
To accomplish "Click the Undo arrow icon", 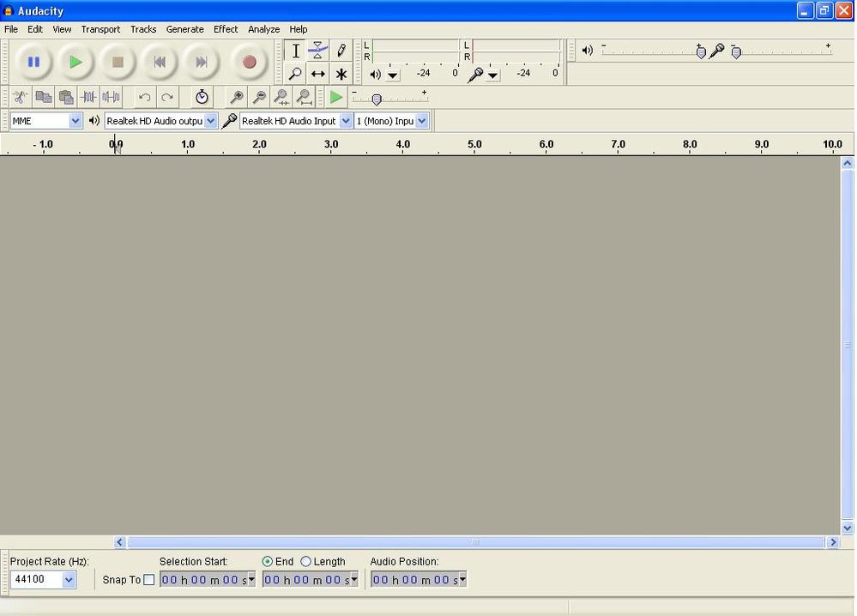I will (x=144, y=97).
